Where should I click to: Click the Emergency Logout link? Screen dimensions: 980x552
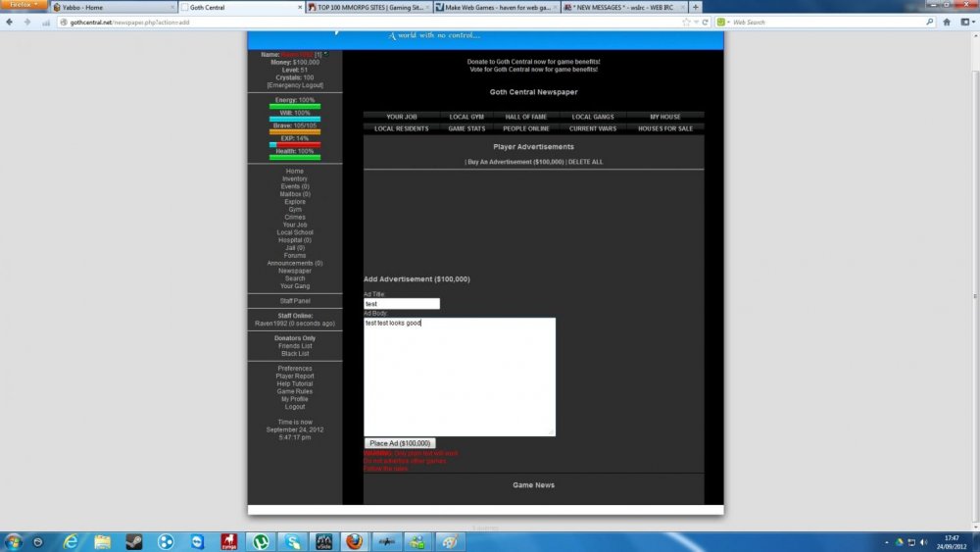[x=295, y=85]
